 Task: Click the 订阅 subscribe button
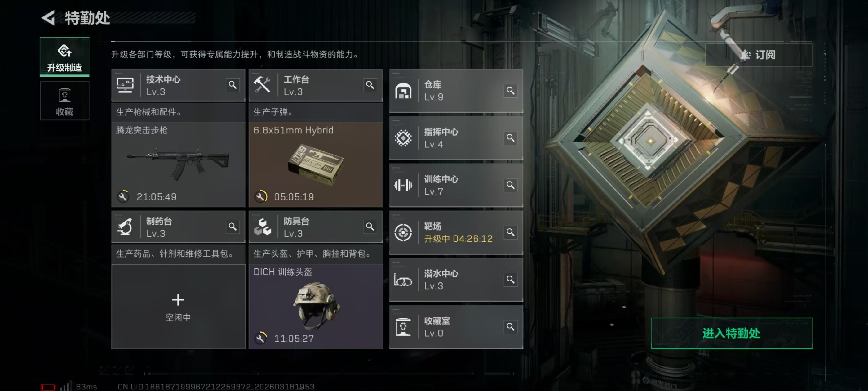coord(759,55)
